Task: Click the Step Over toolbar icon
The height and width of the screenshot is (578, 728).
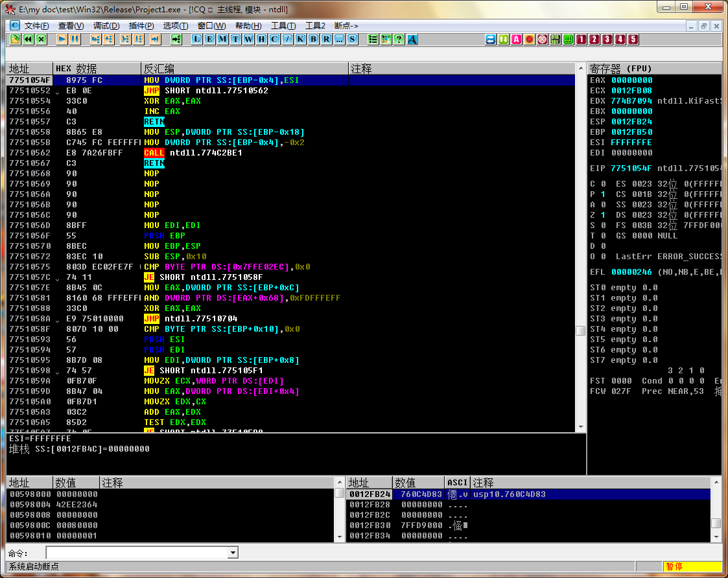Action: point(109,40)
